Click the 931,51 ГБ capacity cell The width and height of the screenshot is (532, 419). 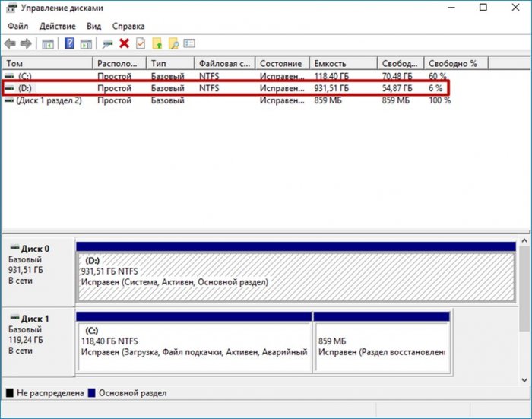331,88
